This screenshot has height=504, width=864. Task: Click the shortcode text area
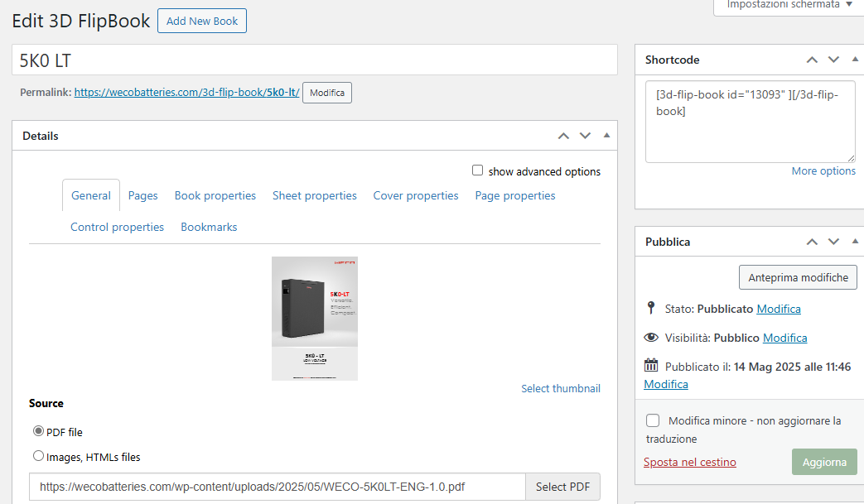tap(751, 122)
